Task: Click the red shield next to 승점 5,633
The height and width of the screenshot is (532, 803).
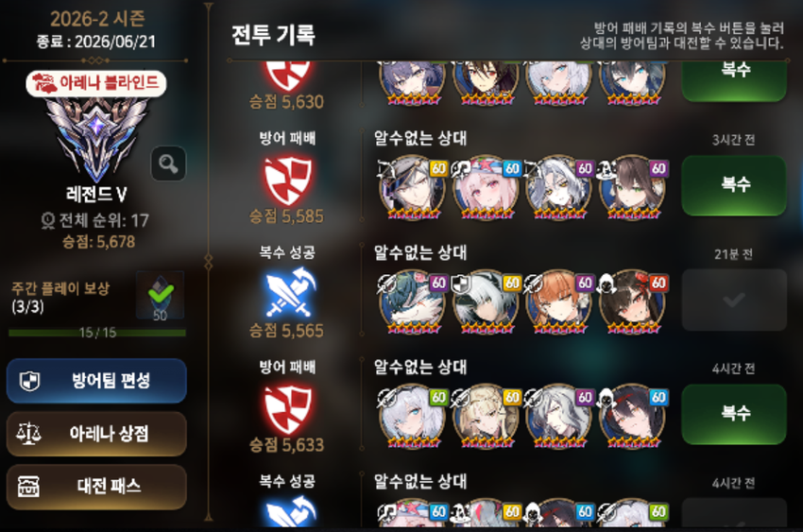Action: (288, 409)
